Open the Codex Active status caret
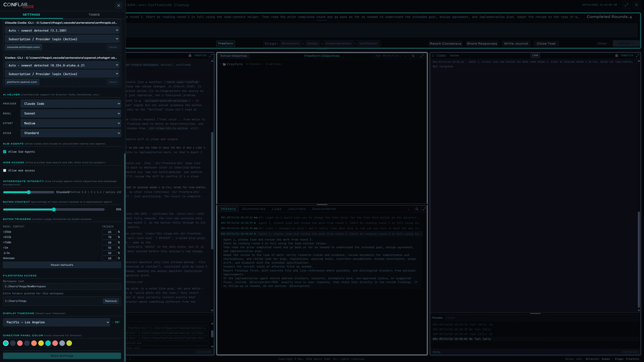 [461, 55]
